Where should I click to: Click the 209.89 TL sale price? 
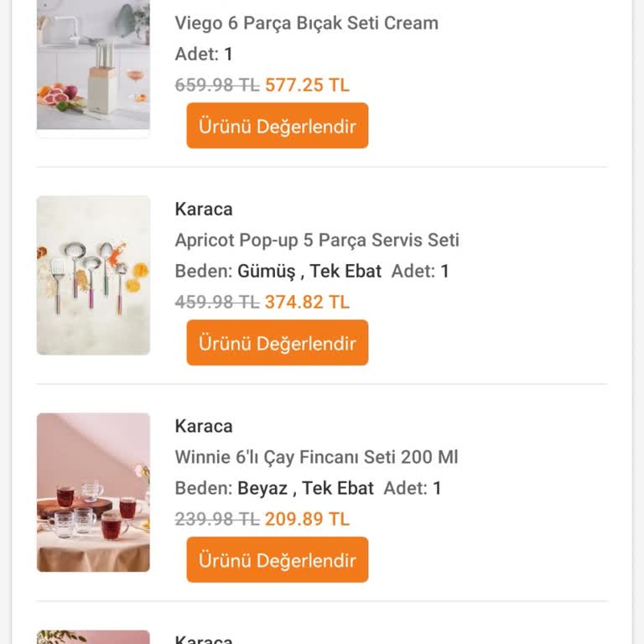(x=307, y=519)
